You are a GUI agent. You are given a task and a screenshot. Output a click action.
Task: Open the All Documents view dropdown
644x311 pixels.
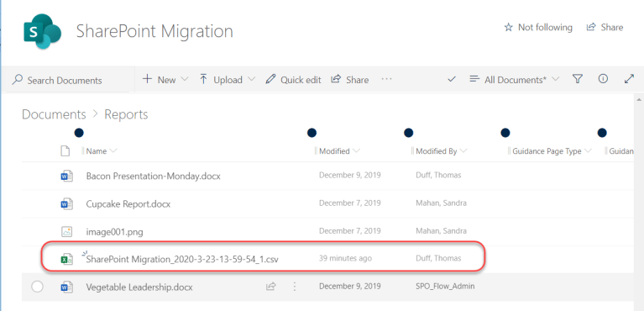pyautogui.click(x=515, y=79)
